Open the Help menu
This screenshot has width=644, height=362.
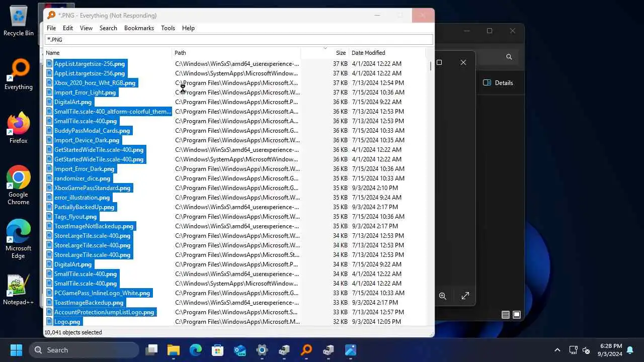188,28
